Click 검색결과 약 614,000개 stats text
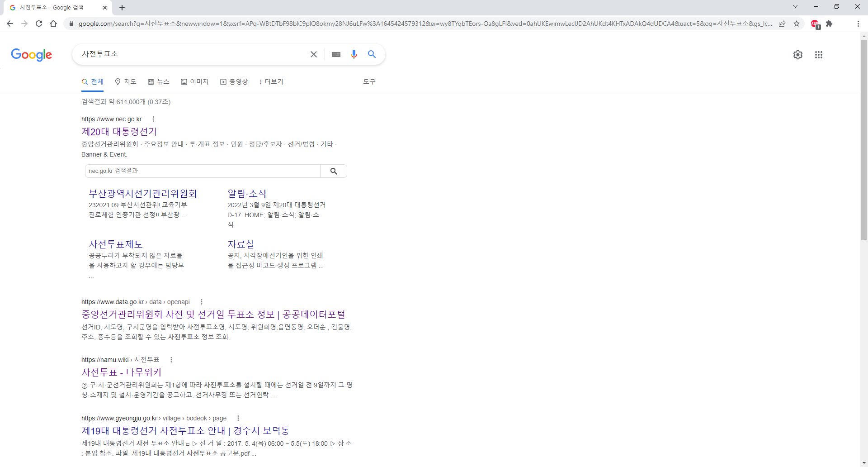Viewport: 868px width, 467px height. [x=126, y=102]
